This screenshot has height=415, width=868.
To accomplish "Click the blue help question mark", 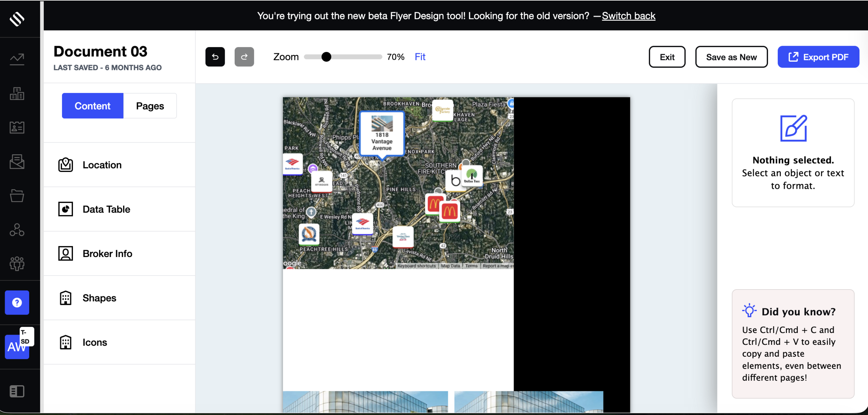I will [x=17, y=302].
